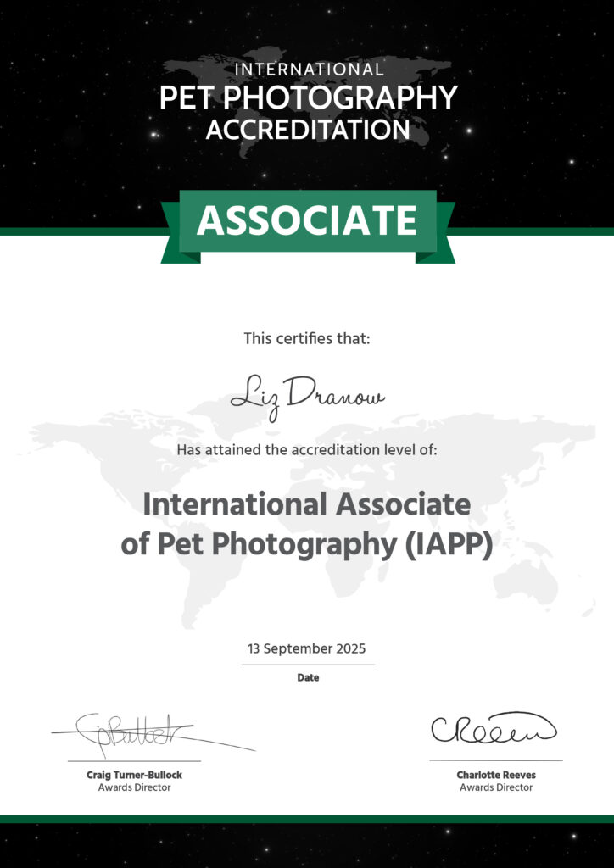This screenshot has height=868, width=614.
Task: Click the green ASSOCIATE ribbon banner
Action: pos(307,220)
